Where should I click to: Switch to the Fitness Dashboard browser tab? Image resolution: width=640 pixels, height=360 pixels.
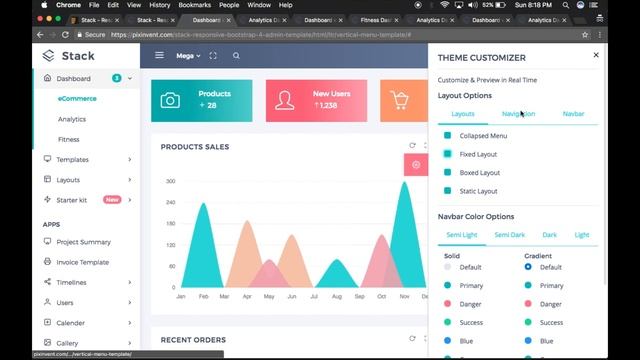pyautogui.click(x=375, y=20)
